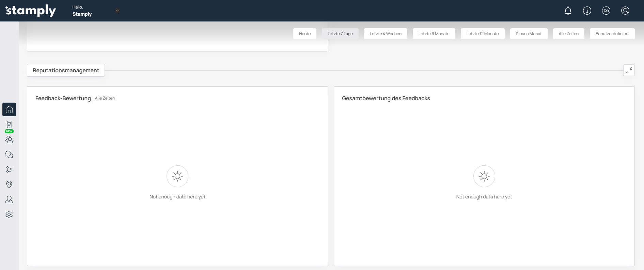Open the user profile icon in header

point(625,11)
